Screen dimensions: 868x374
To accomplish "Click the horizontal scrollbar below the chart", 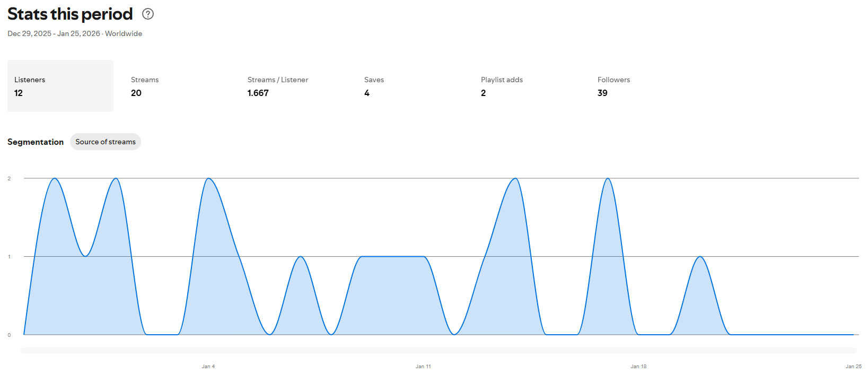I will pos(439,351).
